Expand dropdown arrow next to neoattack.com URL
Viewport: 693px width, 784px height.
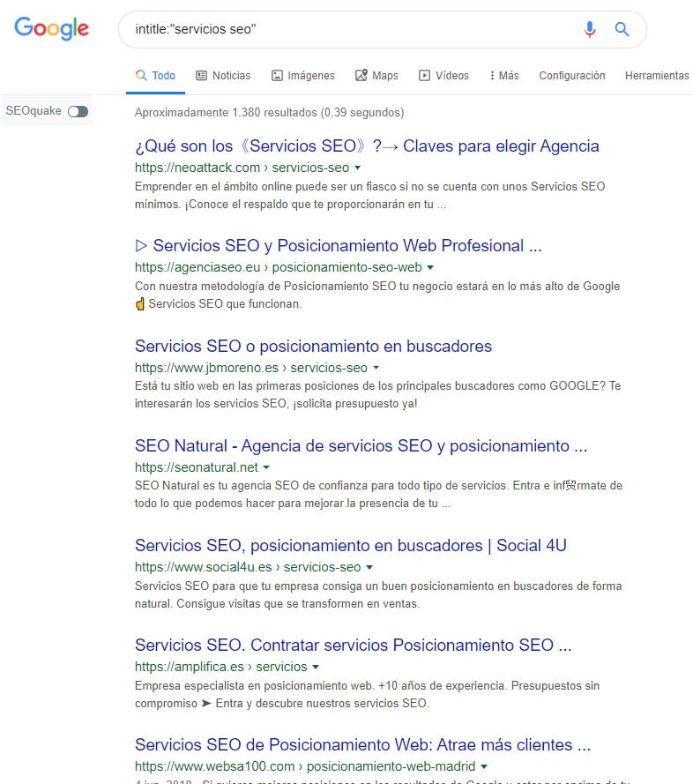coord(357,168)
